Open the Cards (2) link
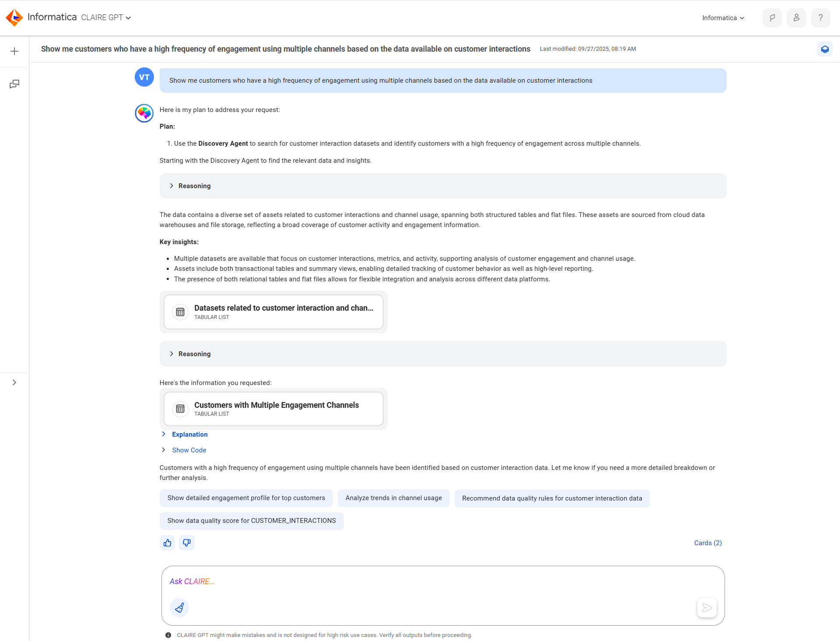840x641 pixels. (x=708, y=543)
